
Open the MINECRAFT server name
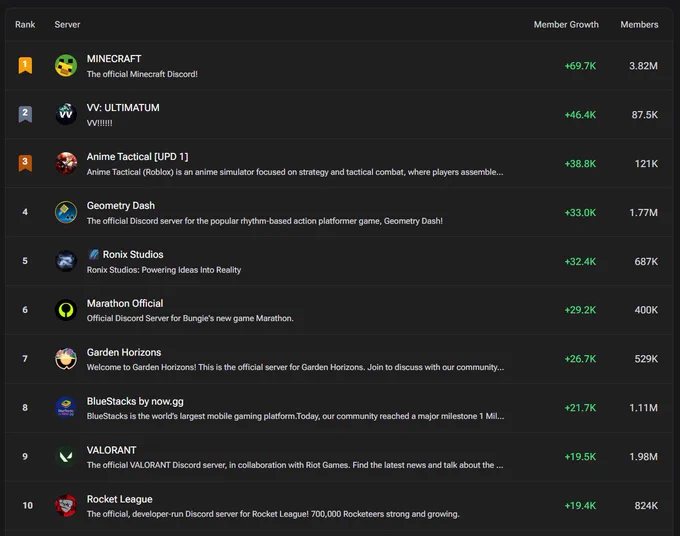click(114, 59)
